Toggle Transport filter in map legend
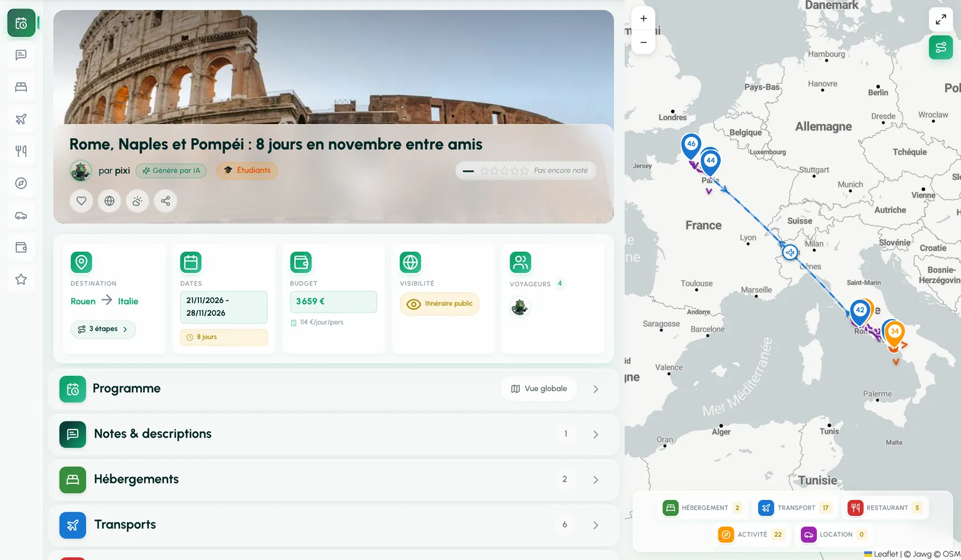Screen dimensions: 961x560 [x=795, y=507]
